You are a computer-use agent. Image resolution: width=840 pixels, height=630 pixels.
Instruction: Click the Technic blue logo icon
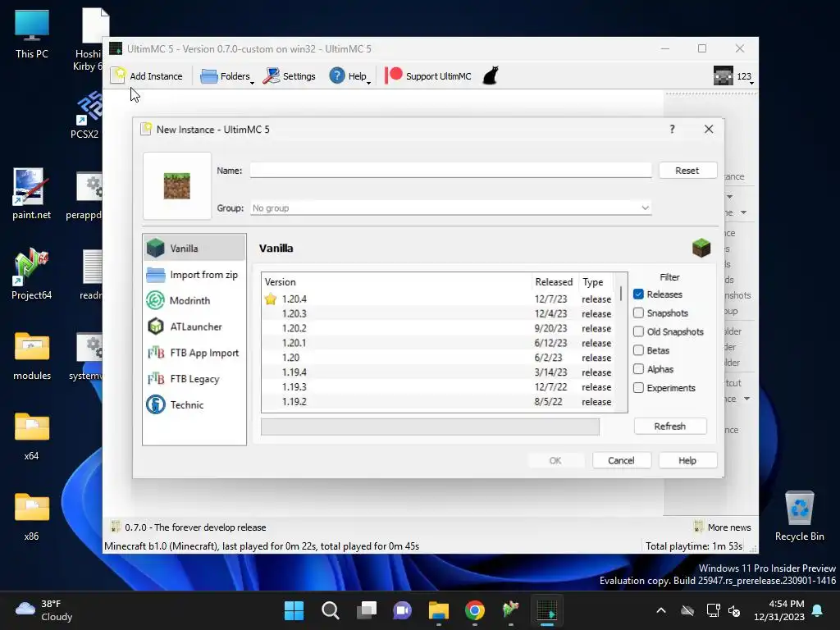[155, 404]
